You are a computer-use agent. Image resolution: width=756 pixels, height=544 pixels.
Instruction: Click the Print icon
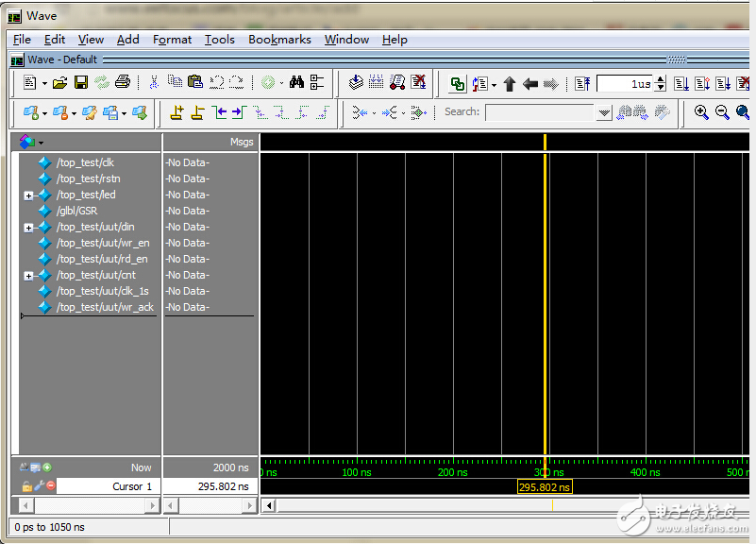click(x=122, y=83)
